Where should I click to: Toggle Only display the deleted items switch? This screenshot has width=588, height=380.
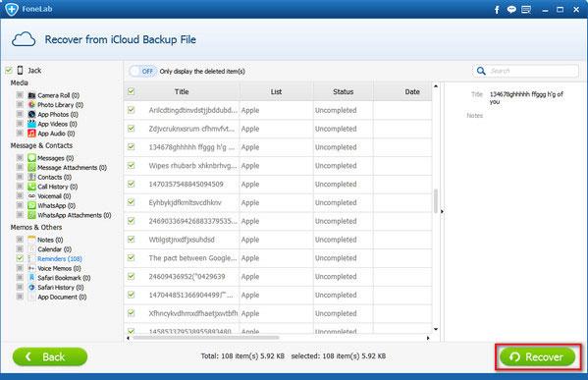click(x=142, y=71)
